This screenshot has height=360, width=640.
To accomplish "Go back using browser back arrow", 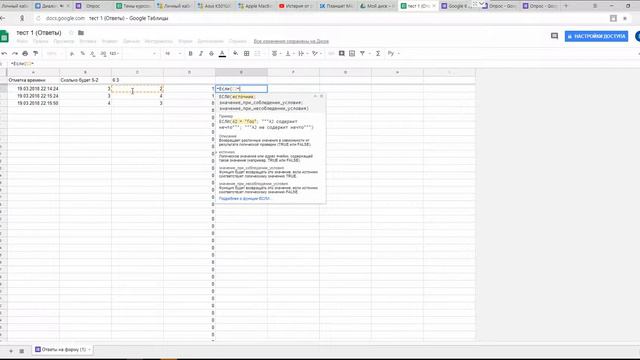I will [3, 18].
